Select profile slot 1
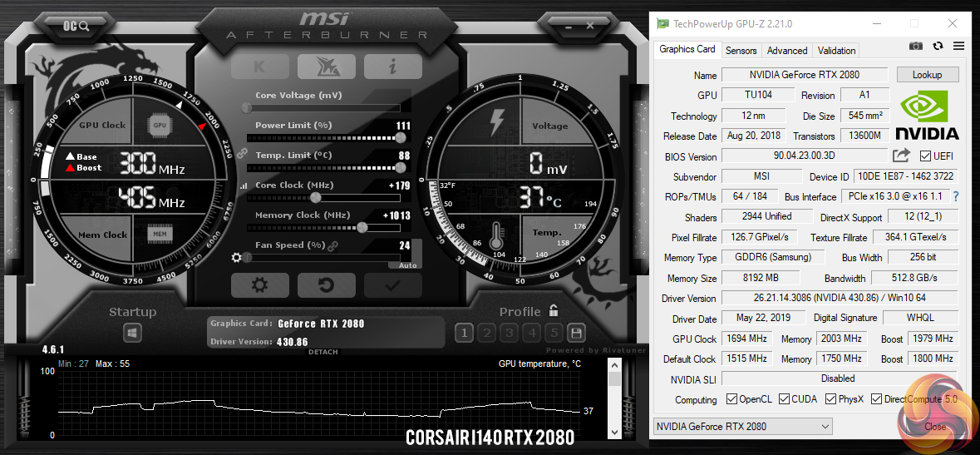The width and height of the screenshot is (980, 455). click(464, 333)
